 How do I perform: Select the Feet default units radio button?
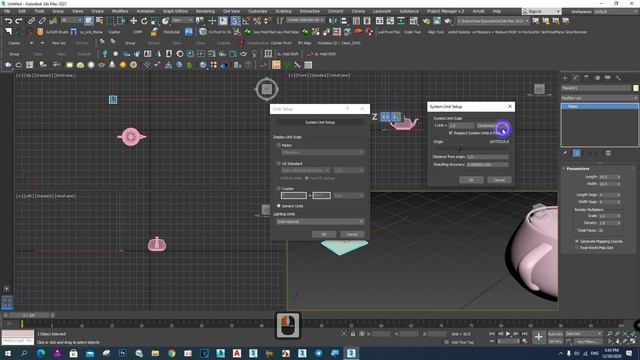307,178
